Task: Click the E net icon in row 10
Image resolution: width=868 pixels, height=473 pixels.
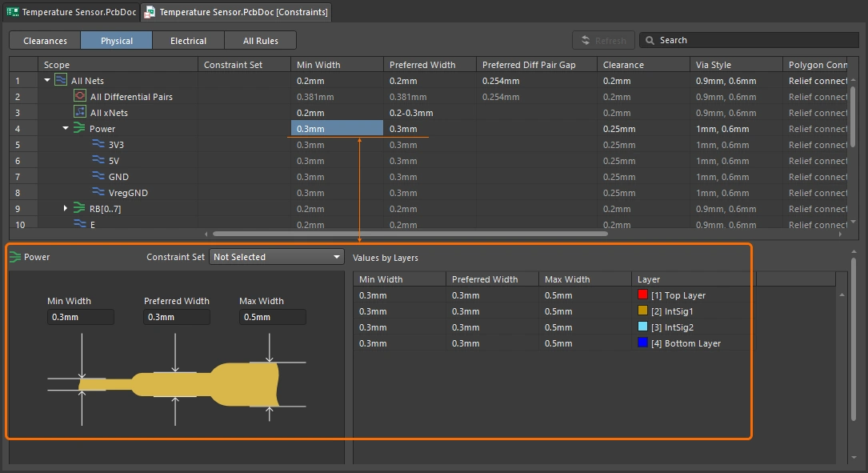Action: point(80,224)
